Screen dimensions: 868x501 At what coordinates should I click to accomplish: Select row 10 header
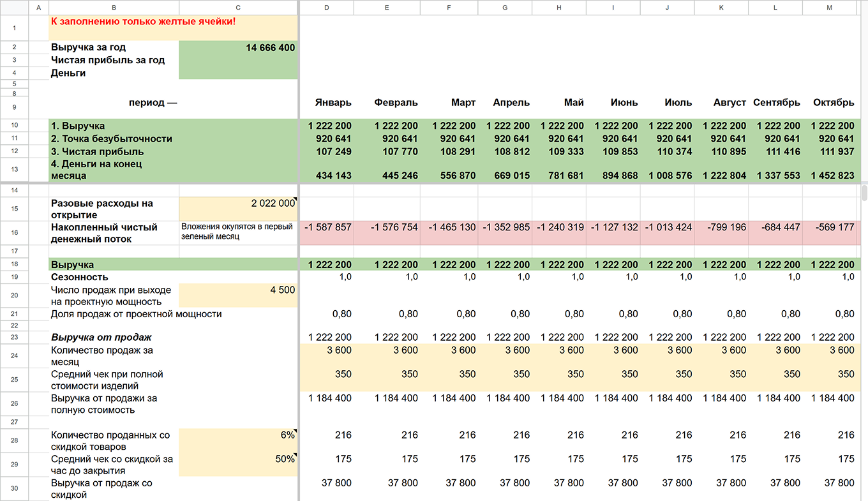(x=14, y=125)
